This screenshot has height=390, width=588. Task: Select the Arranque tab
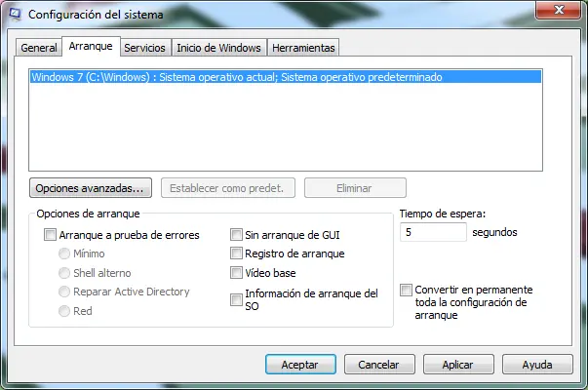point(91,46)
